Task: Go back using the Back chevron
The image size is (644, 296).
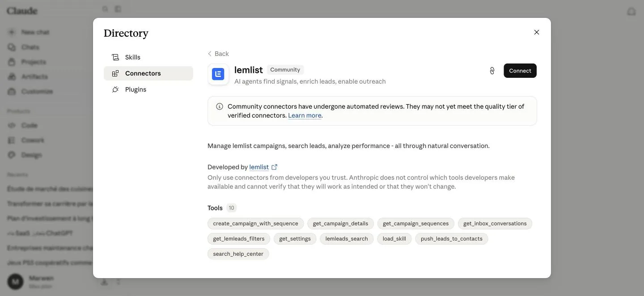Action: 210,54
